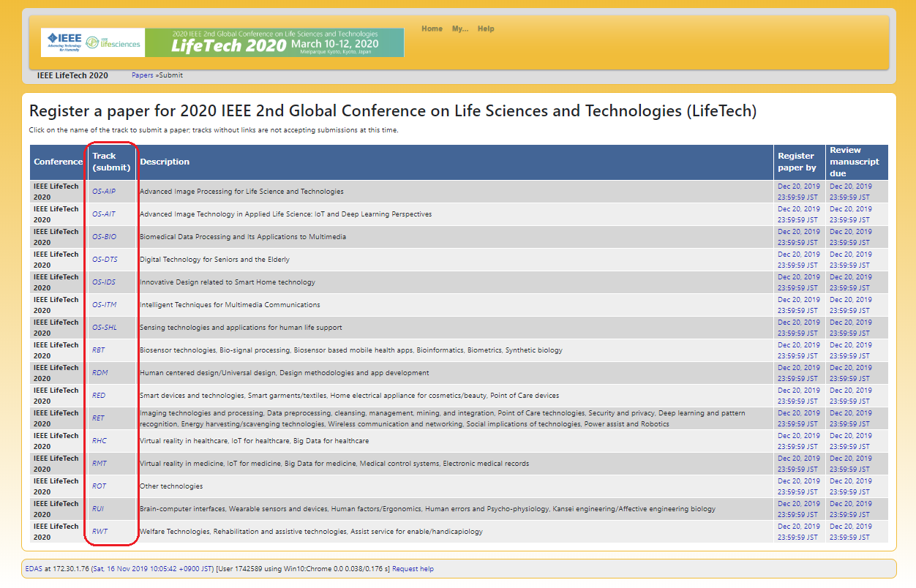This screenshot has width=916, height=588.
Task: Click 'Intelligent Techniques for Multimedia Communications'
Action: [x=230, y=305]
